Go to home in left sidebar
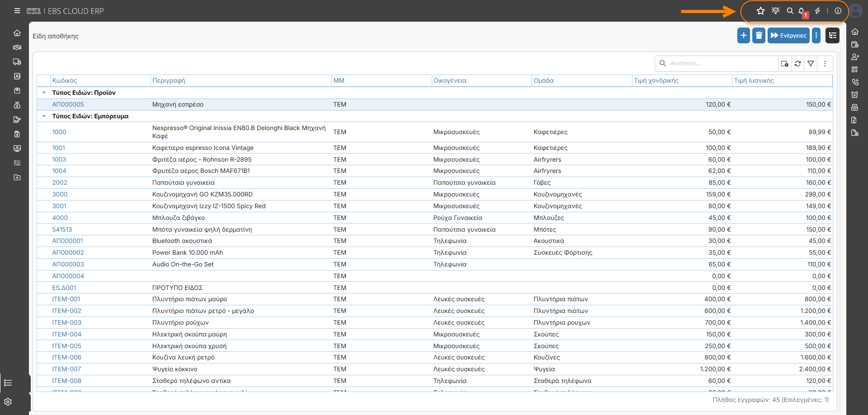The image size is (868, 415). 17,33
